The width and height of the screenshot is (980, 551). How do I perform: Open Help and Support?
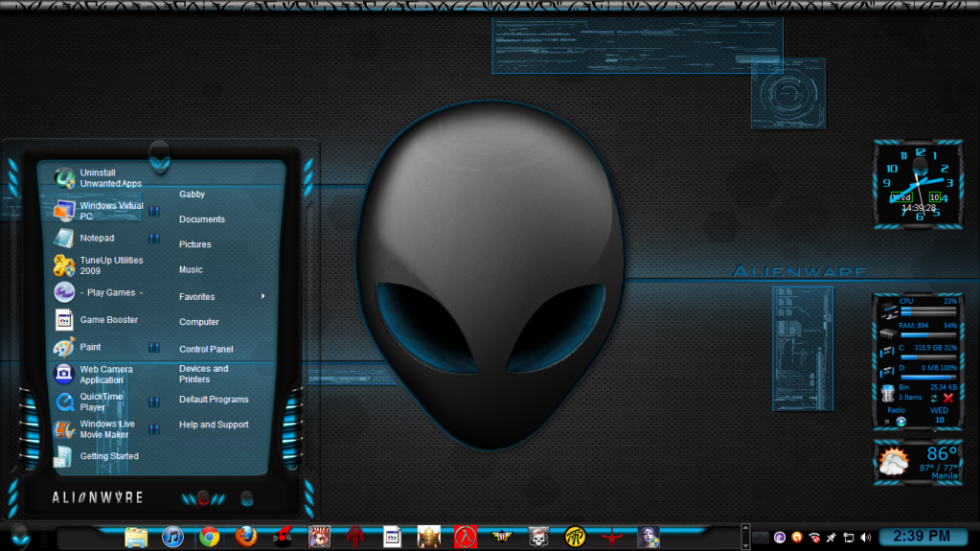(x=214, y=425)
